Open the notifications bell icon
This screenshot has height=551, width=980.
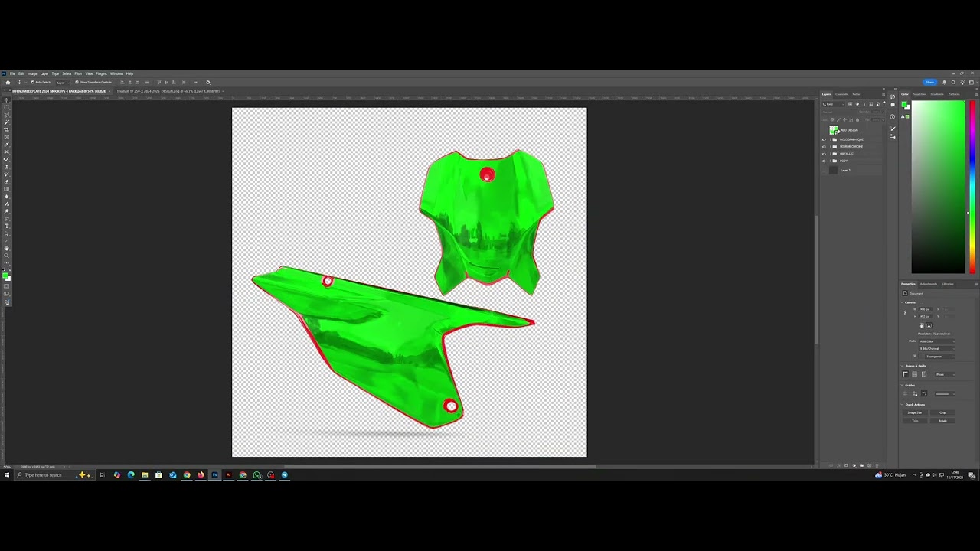click(x=944, y=82)
